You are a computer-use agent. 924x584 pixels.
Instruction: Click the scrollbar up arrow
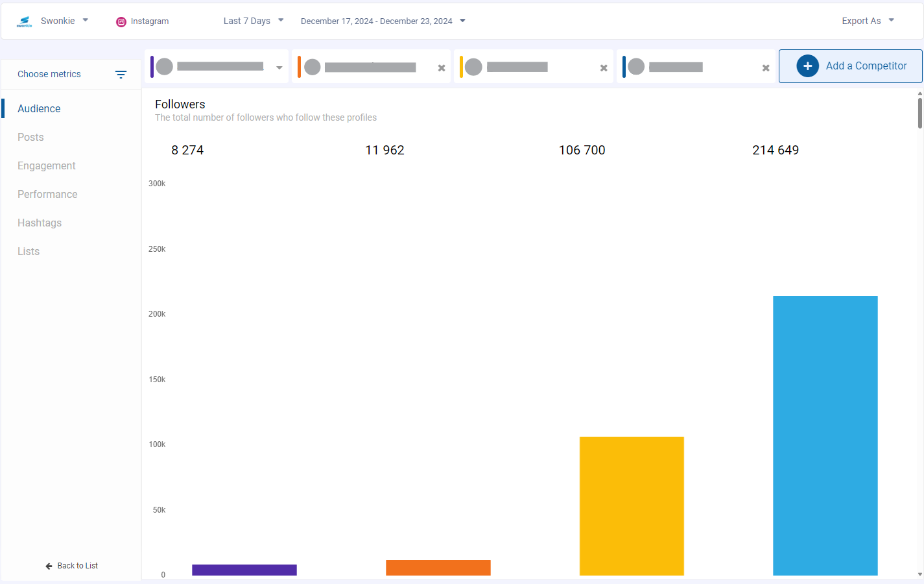pos(919,93)
